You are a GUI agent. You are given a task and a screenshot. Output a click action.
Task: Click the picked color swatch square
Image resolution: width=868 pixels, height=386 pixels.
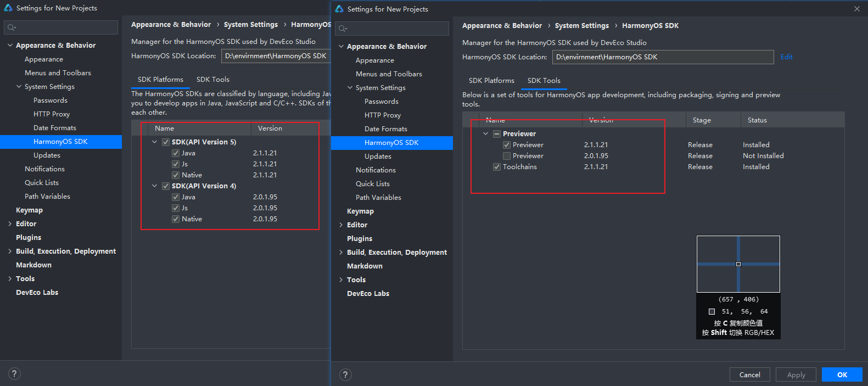click(712, 311)
